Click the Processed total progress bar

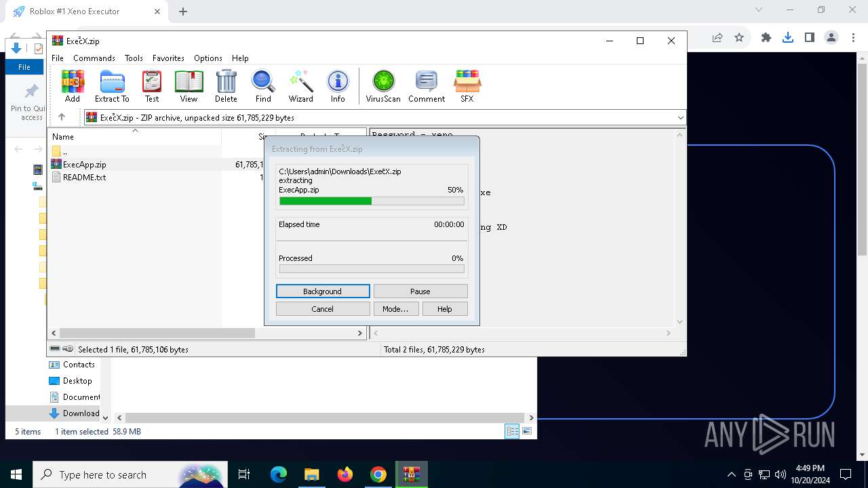pyautogui.click(x=372, y=269)
